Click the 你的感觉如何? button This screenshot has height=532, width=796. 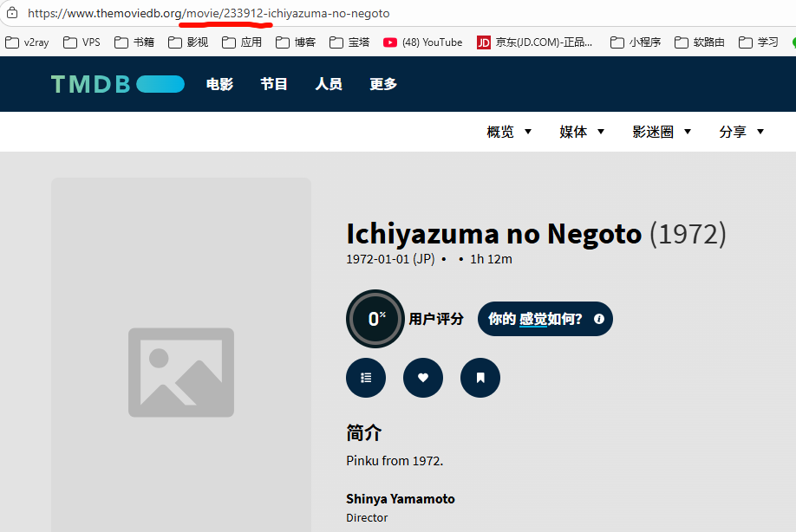click(x=545, y=319)
